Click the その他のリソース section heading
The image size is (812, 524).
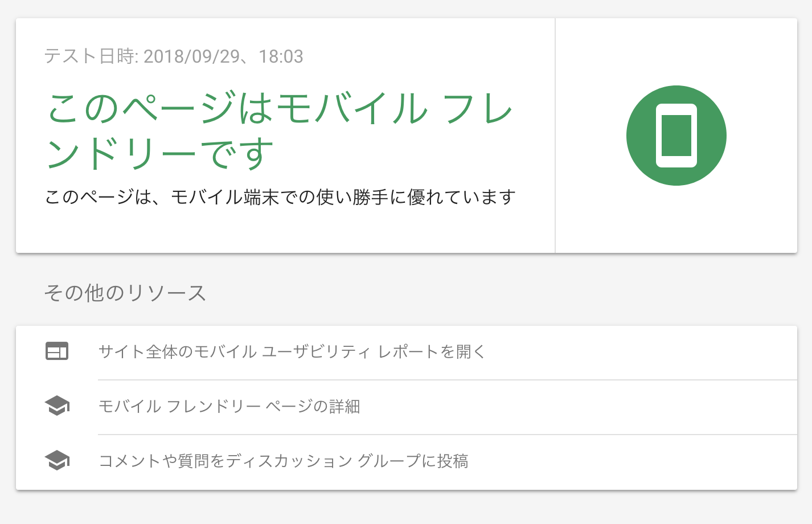[x=125, y=293]
